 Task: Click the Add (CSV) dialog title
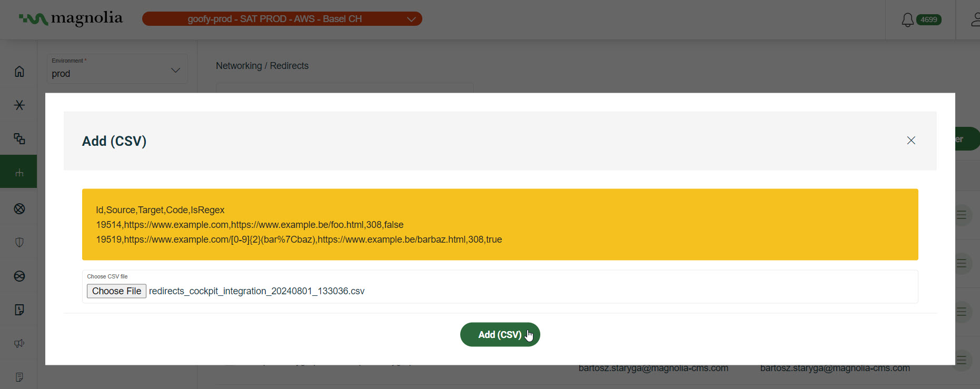[x=114, y=141]
